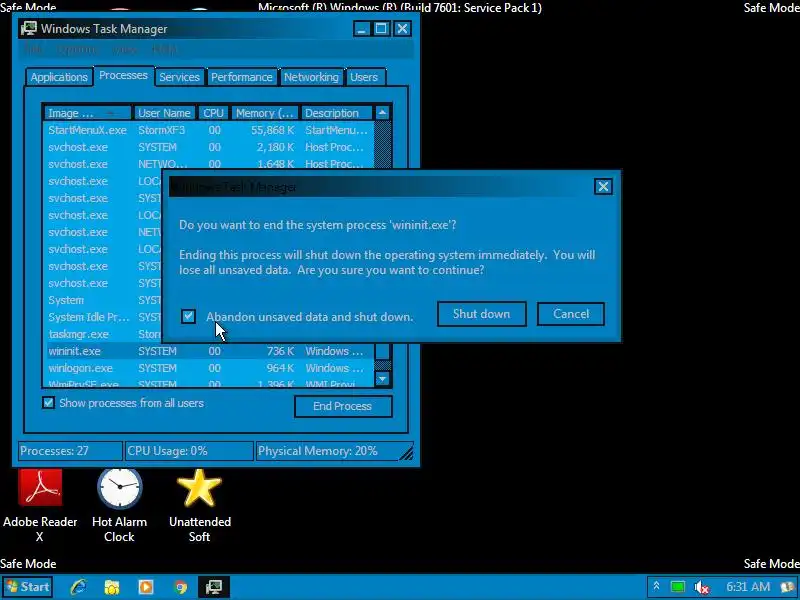Sort by the Memory column header
The width and height of the screenshot is (800, 600).
[x=265, y=113]
